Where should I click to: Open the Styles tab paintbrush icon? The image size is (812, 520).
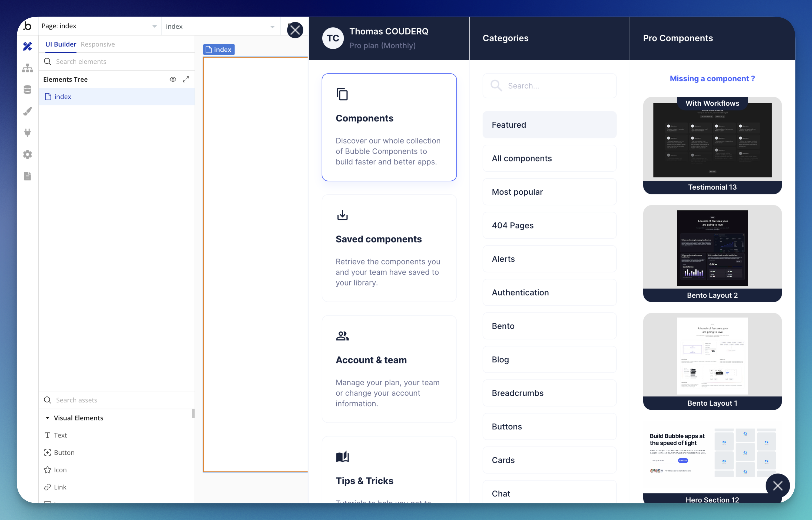click(28, 111)
